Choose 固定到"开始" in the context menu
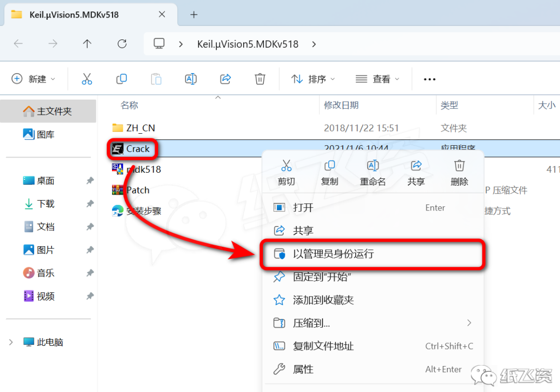 373,277
